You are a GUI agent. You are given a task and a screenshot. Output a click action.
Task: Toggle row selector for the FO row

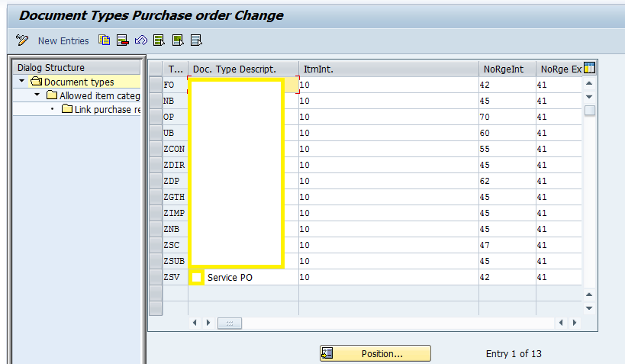click(156, 85)
